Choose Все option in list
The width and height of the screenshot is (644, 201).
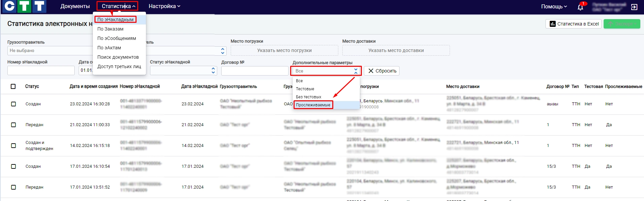tap(326, 81)
